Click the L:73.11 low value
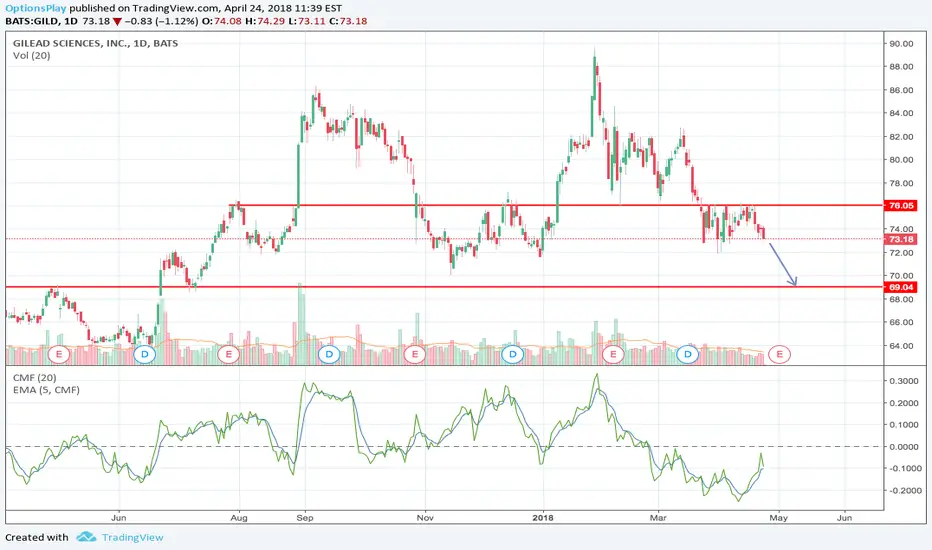 [x=306, y=21]
